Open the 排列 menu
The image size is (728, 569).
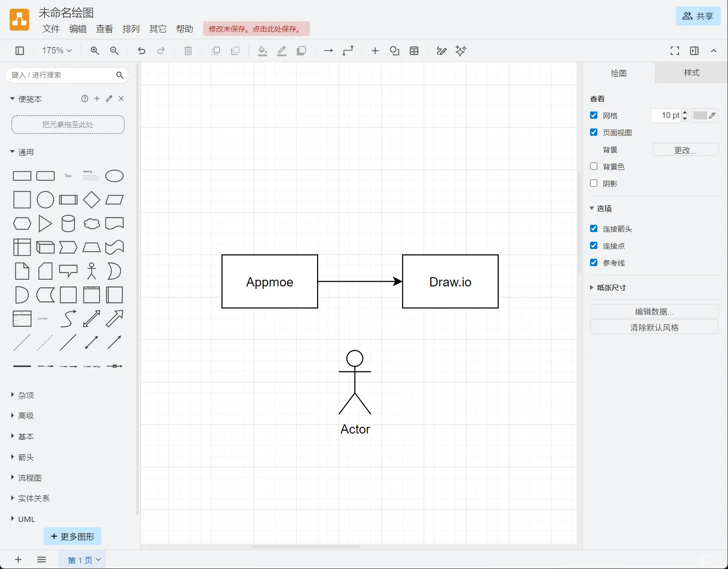[131, 29]
